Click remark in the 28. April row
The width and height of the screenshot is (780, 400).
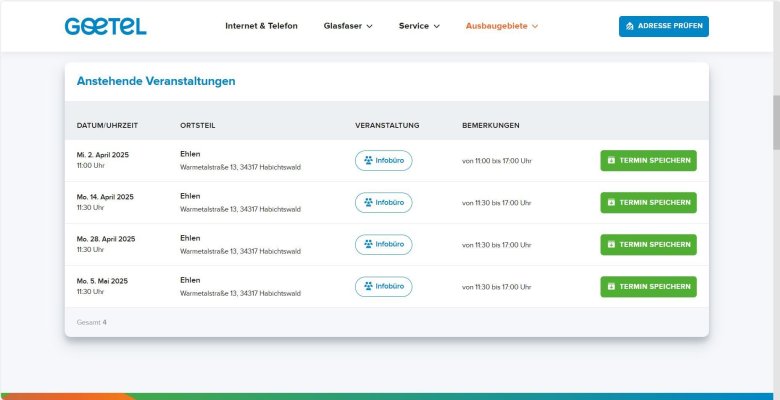coord(496,245)
